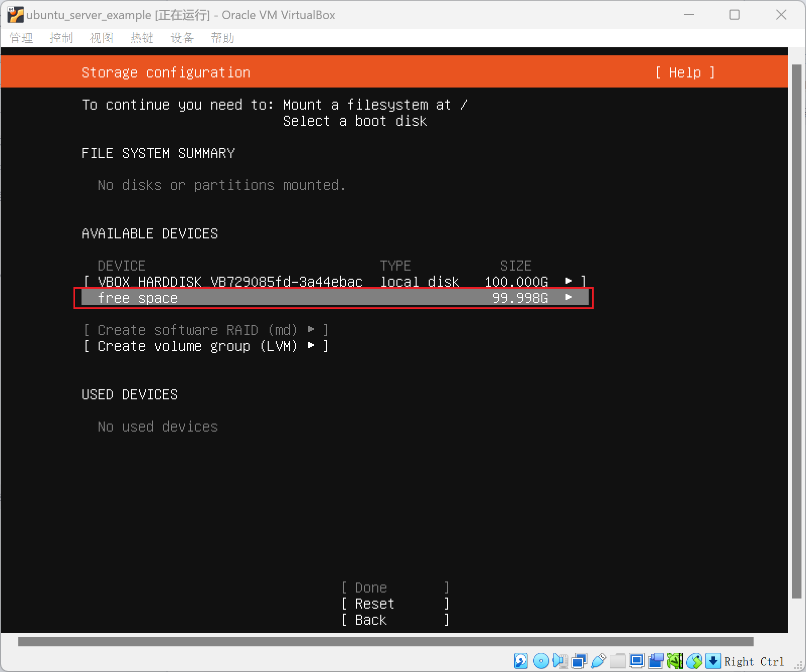Click the hard disk activity status icon
The image size is (806, 672).
click(x=521, y=660)
